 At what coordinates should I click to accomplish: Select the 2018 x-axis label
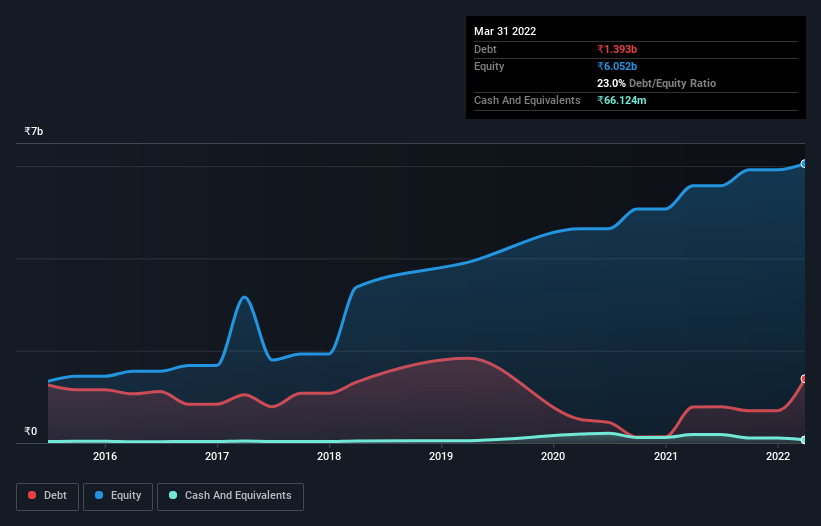click(x=329, y=456)
